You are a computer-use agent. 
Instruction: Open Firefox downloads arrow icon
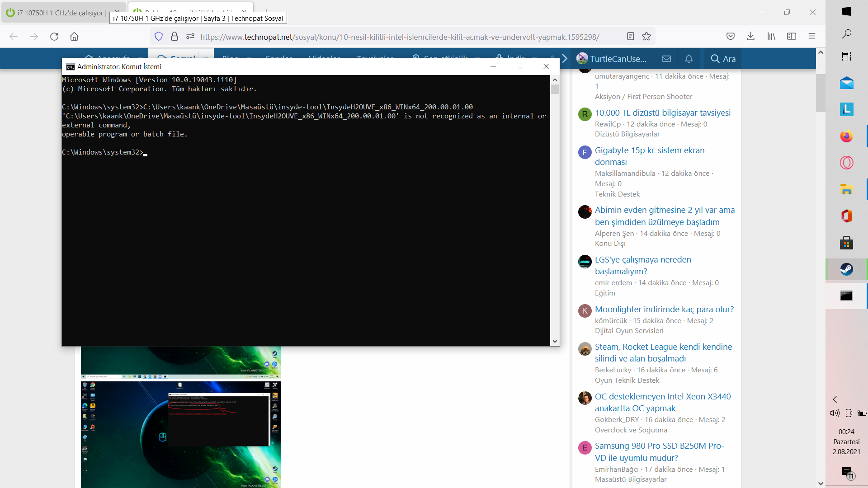pos(750,37)
